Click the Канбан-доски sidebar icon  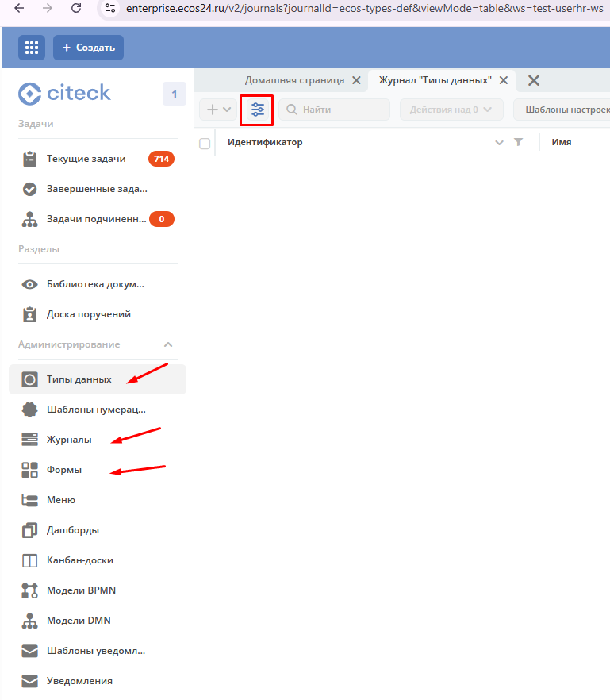coord(29,560)
